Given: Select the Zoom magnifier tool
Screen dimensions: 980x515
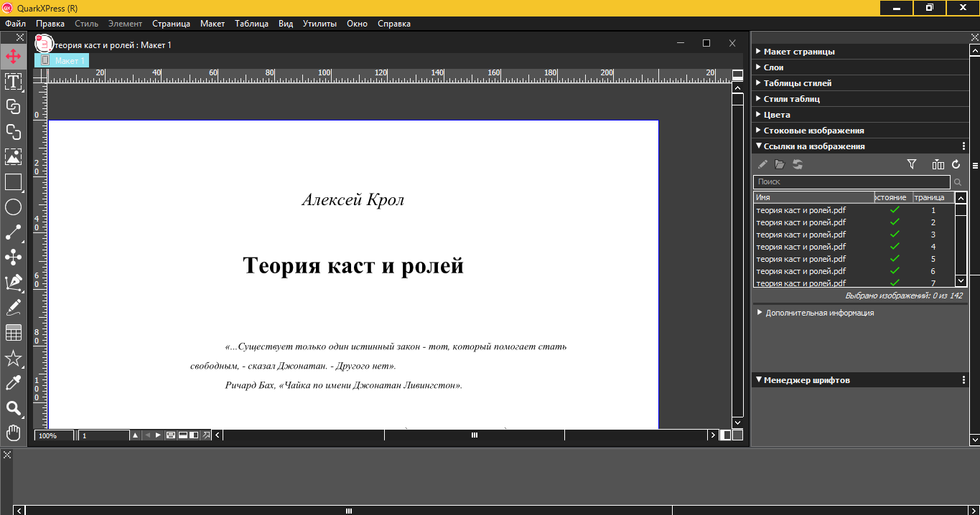Looking at the screenshot, I should pyautogui.click(x=13, y=408).
